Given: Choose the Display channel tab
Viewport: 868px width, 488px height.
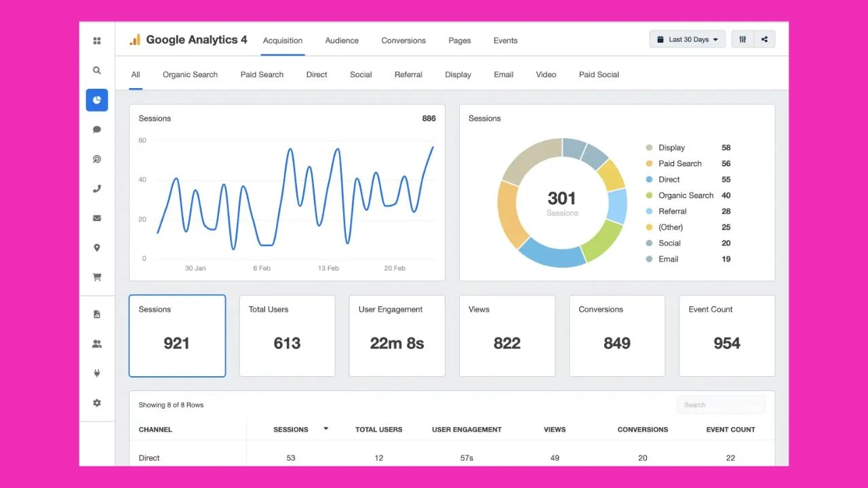Looking at the screenshot, I should [458, 75].
